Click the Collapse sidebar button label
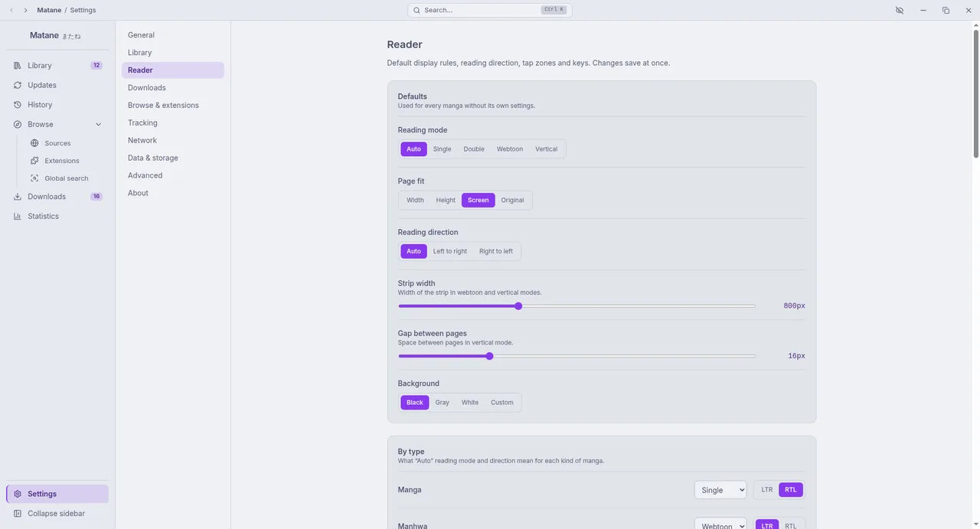This screenshot has height=529, width=980. point(57,514)
